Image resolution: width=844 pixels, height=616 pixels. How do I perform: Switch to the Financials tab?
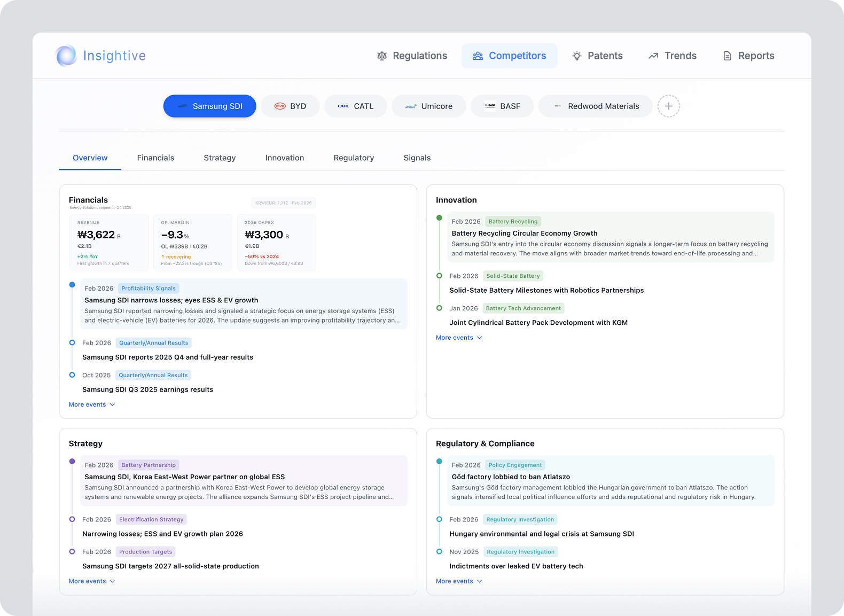point(155,158)
